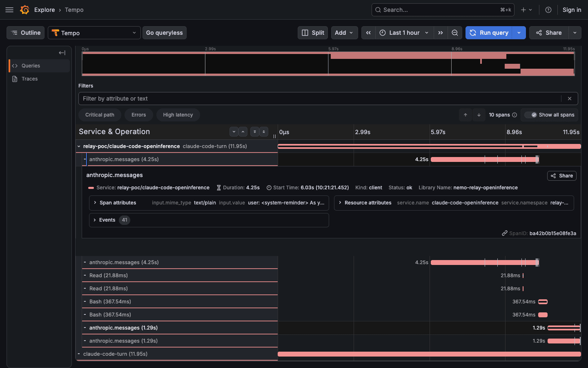
Task: Go to previous matching span up arrow
Action: [x=465, y=115]
